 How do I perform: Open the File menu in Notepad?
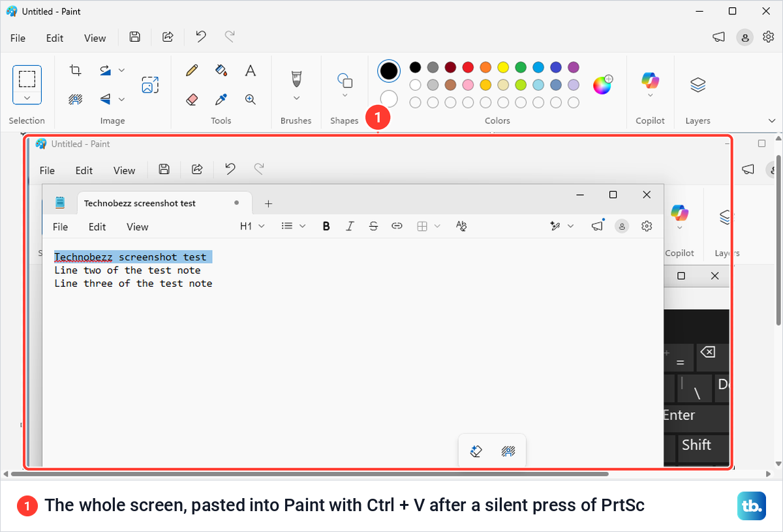point(60,227)
